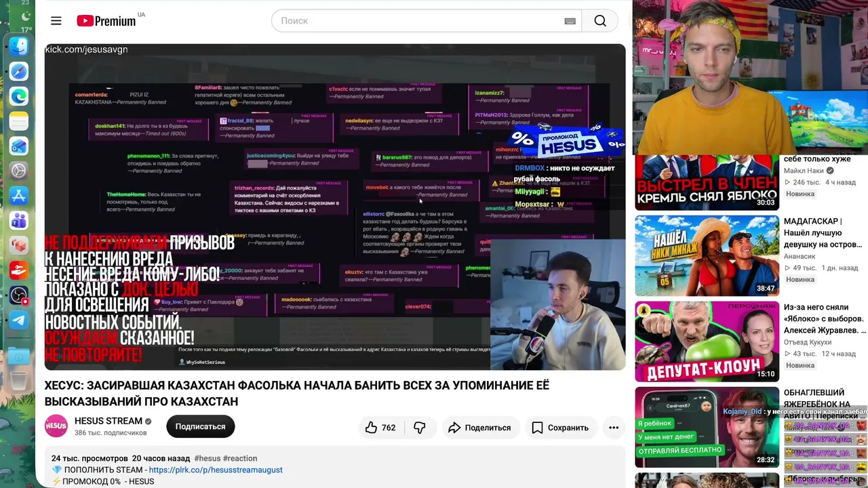Open Downloads folder in the Dock
Screen dimensions: 868x488
click(18, 355)
